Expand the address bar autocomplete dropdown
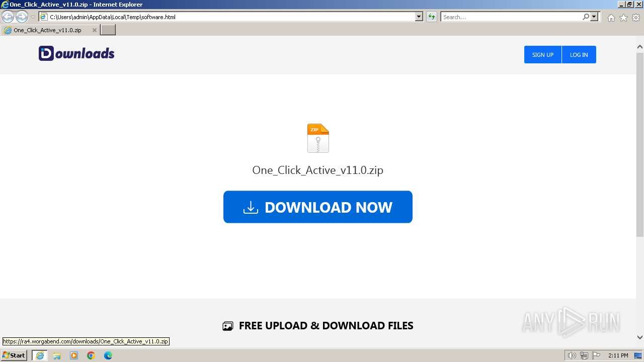Image resolution: width=644 pixels, height=362 pixels. point(419,17)
